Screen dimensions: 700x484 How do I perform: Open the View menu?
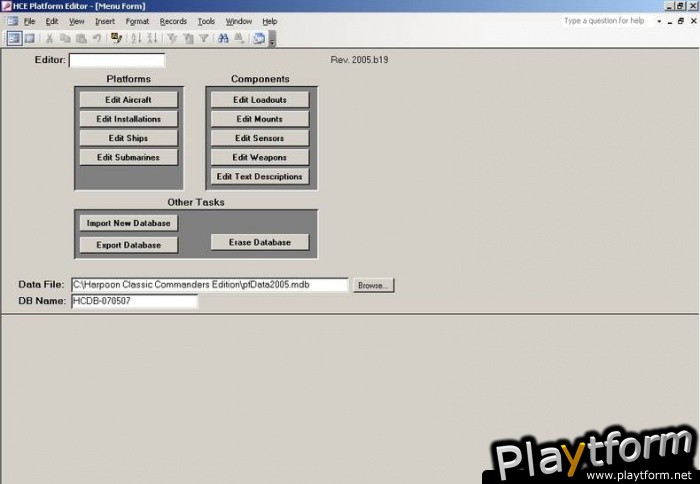pos(76,21)
